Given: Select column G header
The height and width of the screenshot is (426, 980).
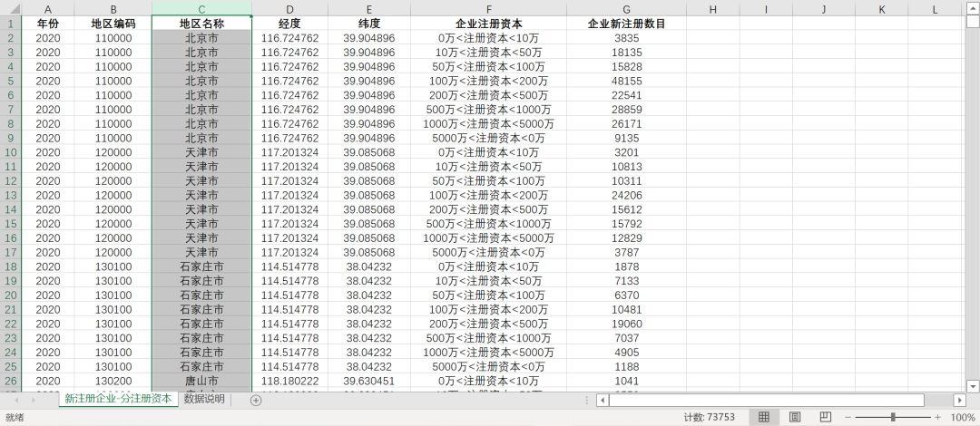Looking at the screenshot, I should (x=627, y=9).
